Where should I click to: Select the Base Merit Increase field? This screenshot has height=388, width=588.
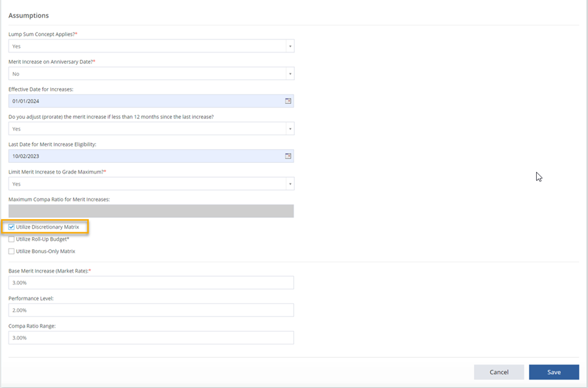click(151, 282)
